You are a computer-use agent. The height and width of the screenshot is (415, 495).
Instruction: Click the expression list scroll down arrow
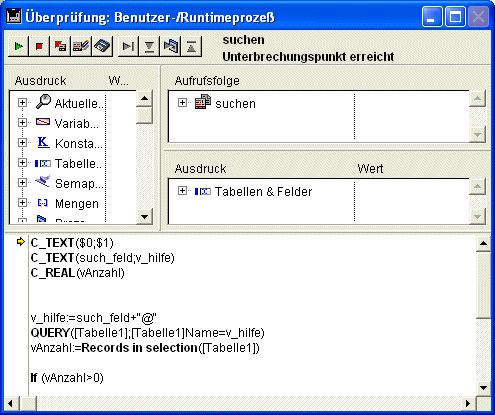coord(144,217)
